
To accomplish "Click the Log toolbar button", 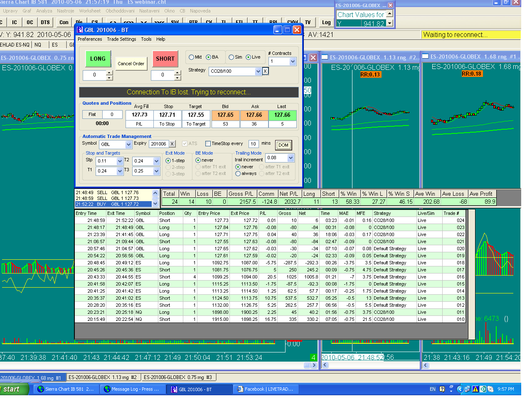I will click(326, 22).
